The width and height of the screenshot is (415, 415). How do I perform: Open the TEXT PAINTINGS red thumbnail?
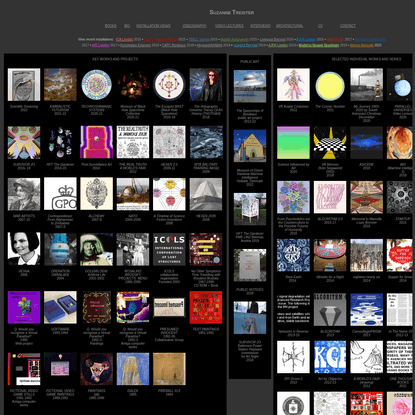tap(206, 307)
